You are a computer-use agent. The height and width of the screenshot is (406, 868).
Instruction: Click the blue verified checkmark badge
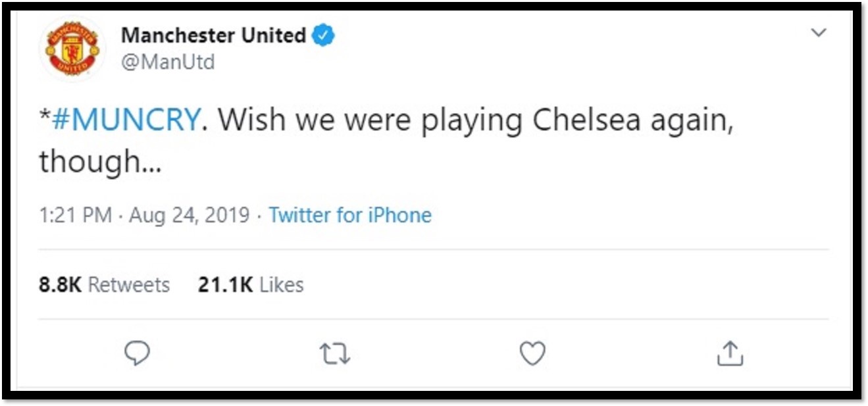(323, 35)
